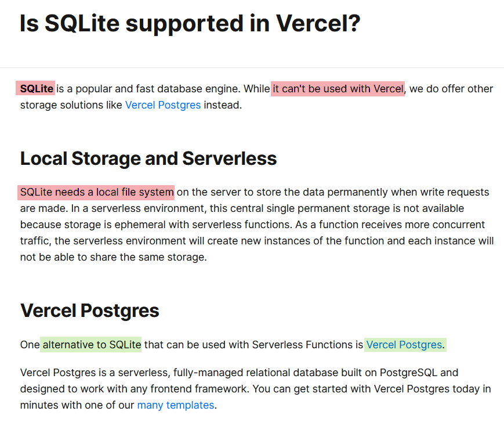The width and height of the screenshot is (504, 422).
Task: Click the phrase not be able to share the same storage
Action: (113, 257)
